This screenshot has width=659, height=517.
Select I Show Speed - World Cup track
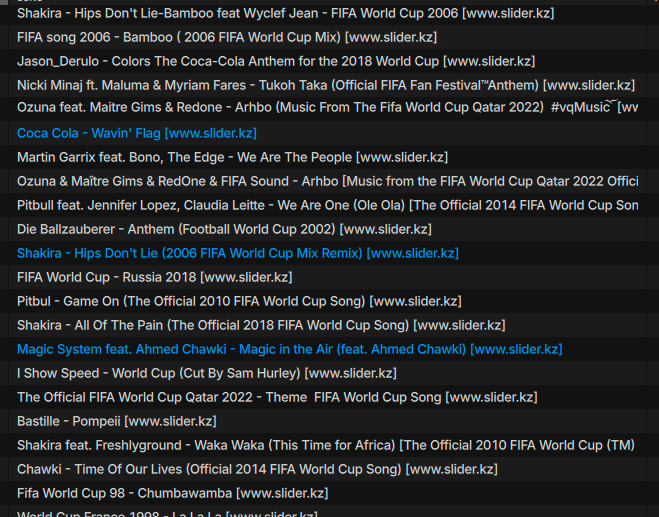click(x=207, y=373)
